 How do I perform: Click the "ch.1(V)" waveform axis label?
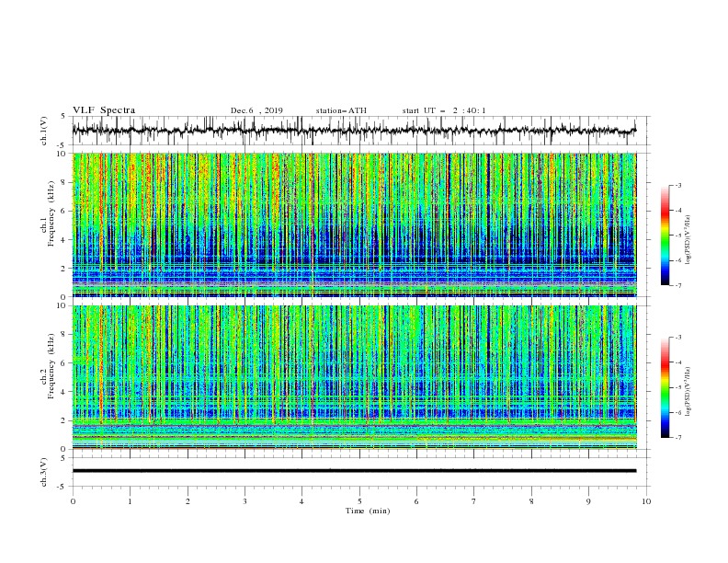pyautogui.click(x=44, y=131)
